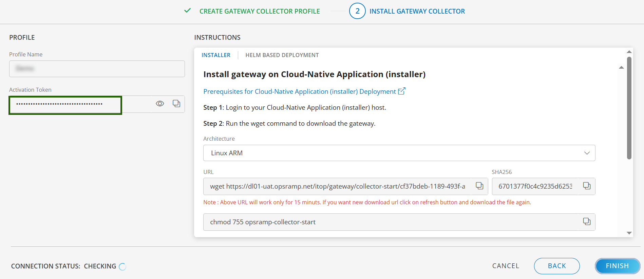Reveal the activation token with eye icon

(160, 104)
